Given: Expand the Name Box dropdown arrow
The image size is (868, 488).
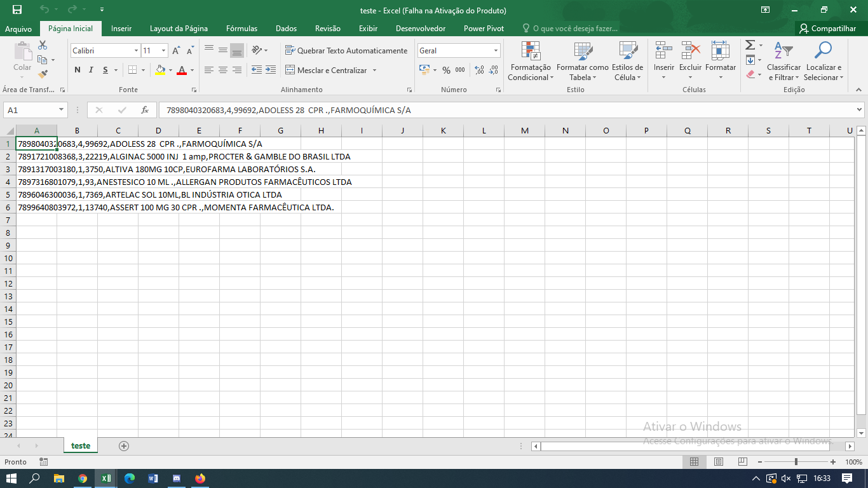Looking at the screenshot, I should 62,110.
